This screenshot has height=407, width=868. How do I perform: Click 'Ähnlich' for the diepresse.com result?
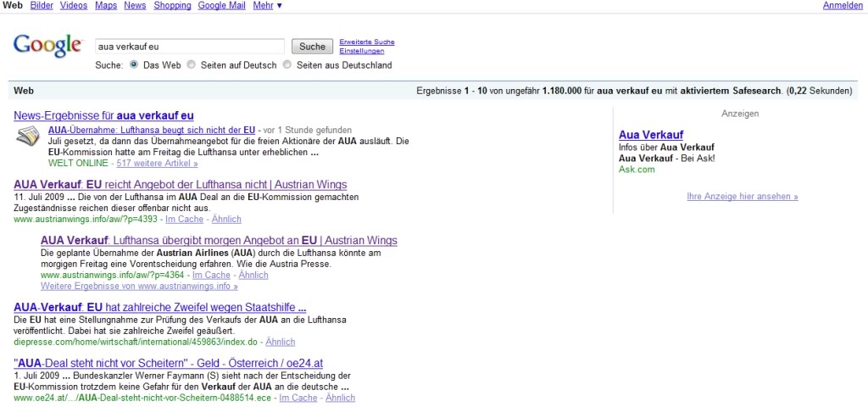pos(280,343)
